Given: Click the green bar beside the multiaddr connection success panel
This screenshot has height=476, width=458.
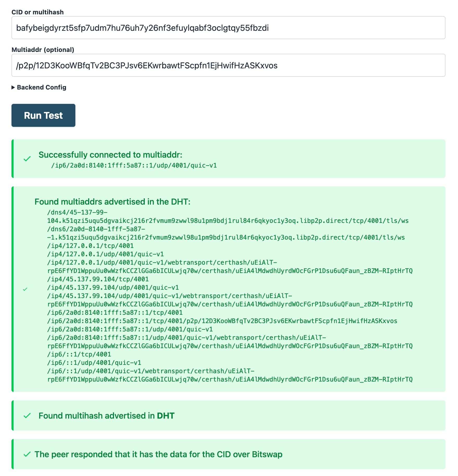Looking at the screenshot, I should click(x=13, y=159).
